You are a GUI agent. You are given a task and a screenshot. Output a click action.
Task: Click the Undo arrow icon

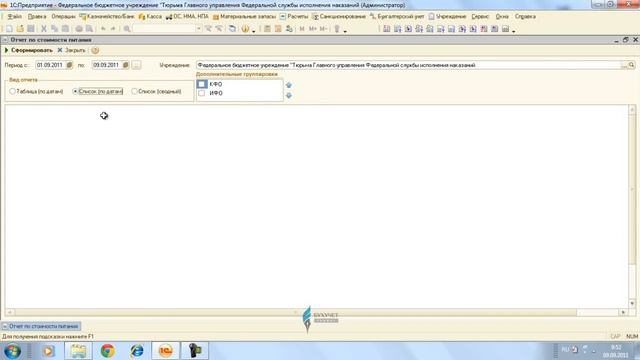coord(103,29)
